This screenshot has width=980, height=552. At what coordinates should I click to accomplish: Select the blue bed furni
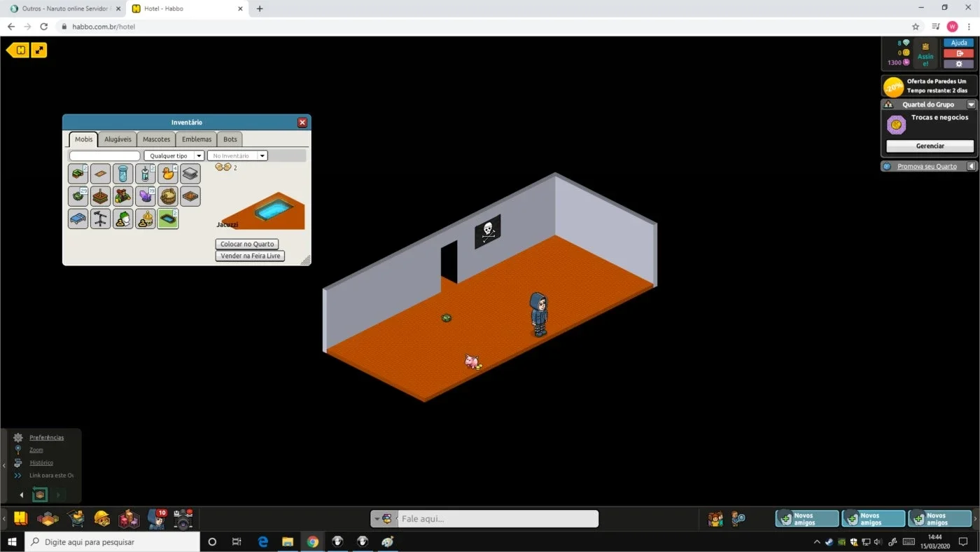(x=78, y=219)
